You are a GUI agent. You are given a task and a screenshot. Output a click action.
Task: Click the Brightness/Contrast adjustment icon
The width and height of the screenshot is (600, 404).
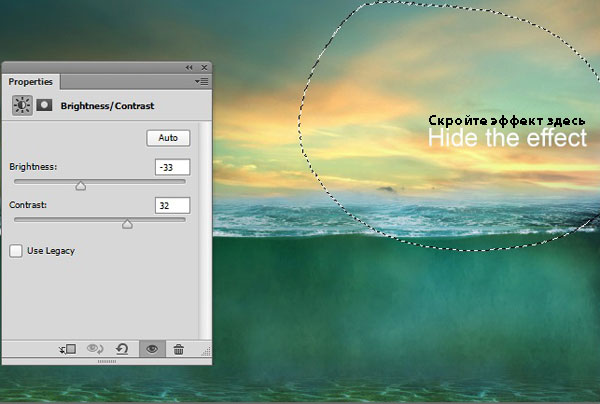[x=22, y=105]
